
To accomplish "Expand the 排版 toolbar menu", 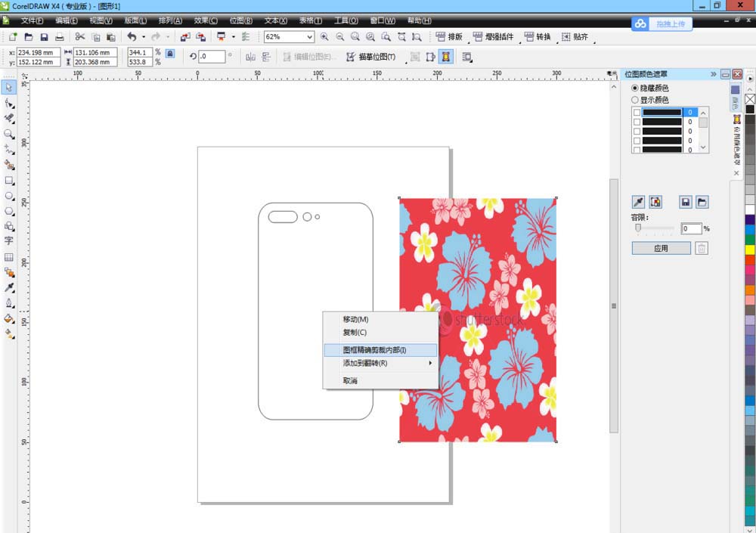I will coord(449,36).
